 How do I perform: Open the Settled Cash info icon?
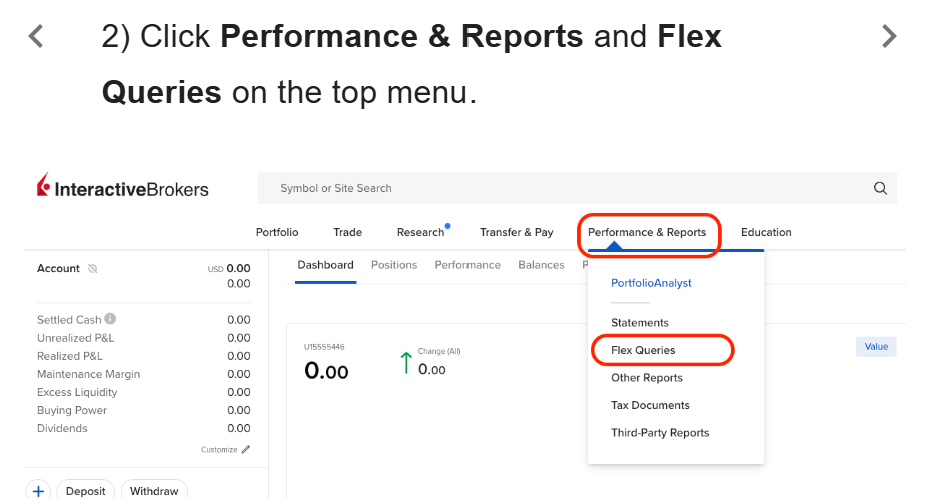click(111, 319)
